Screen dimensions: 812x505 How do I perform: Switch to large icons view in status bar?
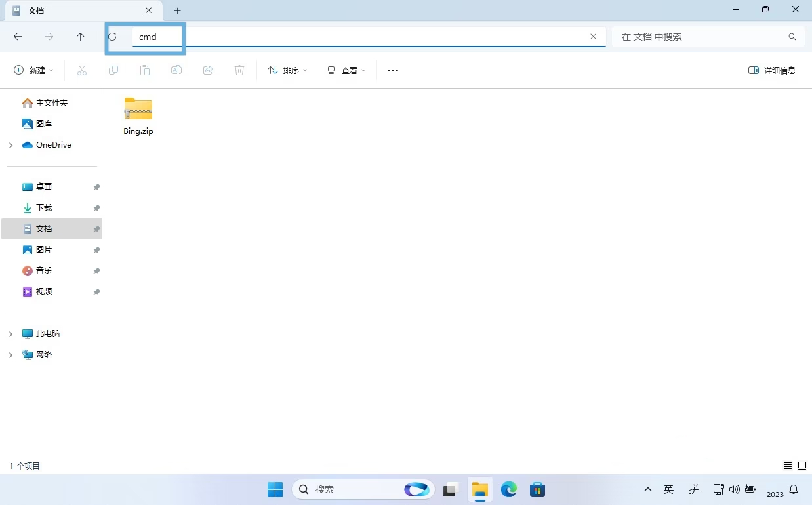pos(802,466)
